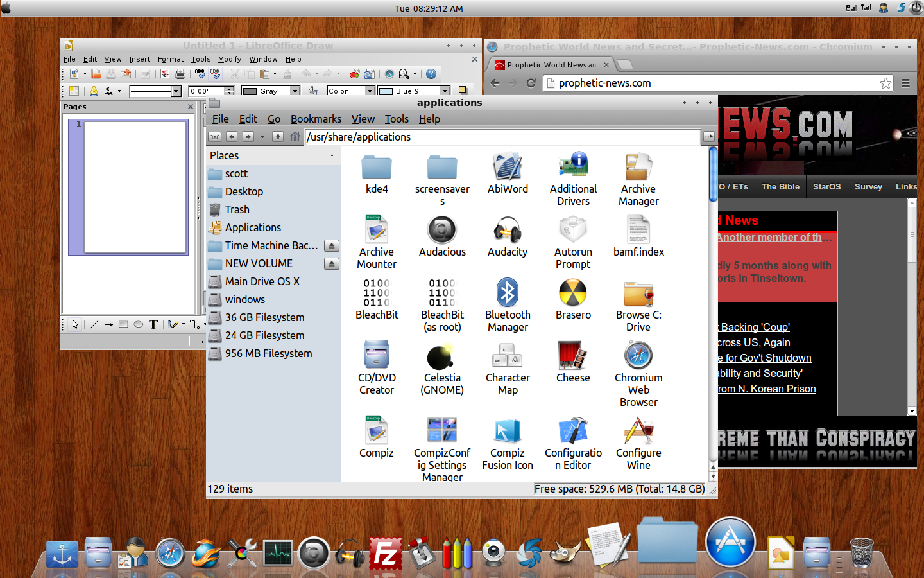Eject the NEW VOLUME drive

click(331, 264)
